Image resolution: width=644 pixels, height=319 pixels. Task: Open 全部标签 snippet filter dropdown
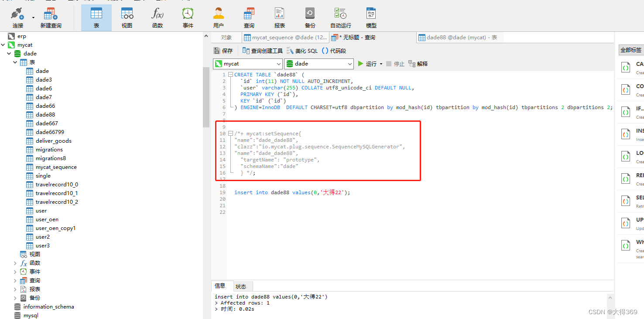pyautogui.click(x=631, y=50)
